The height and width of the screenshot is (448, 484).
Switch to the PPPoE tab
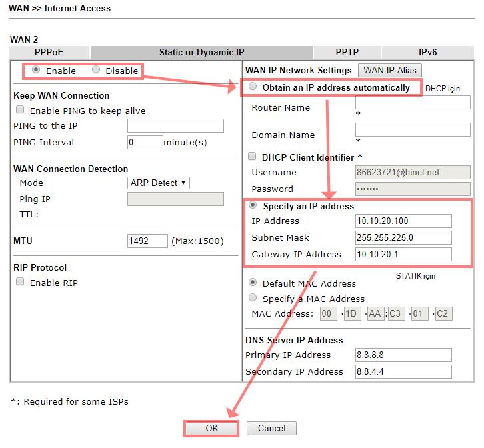point(49,53)
